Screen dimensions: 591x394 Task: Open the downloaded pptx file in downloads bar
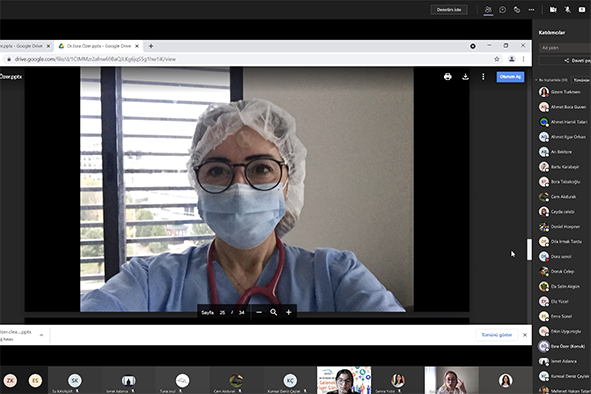(17, 335)
